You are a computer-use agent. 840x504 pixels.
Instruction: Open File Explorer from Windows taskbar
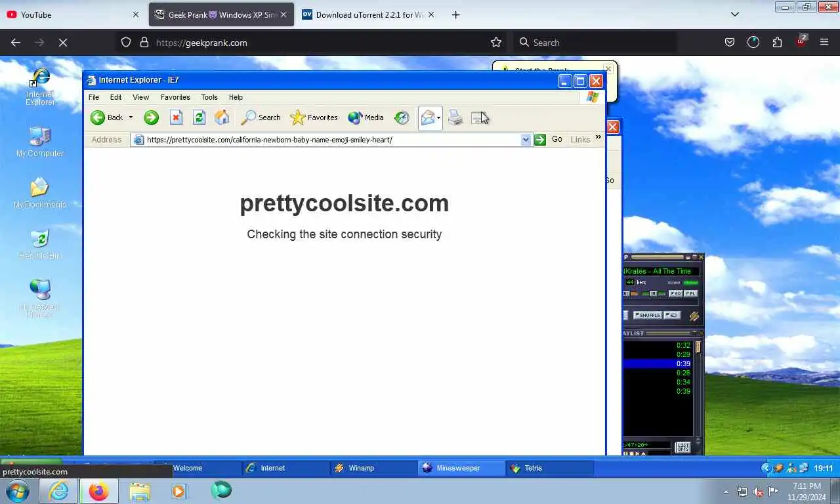140,491
